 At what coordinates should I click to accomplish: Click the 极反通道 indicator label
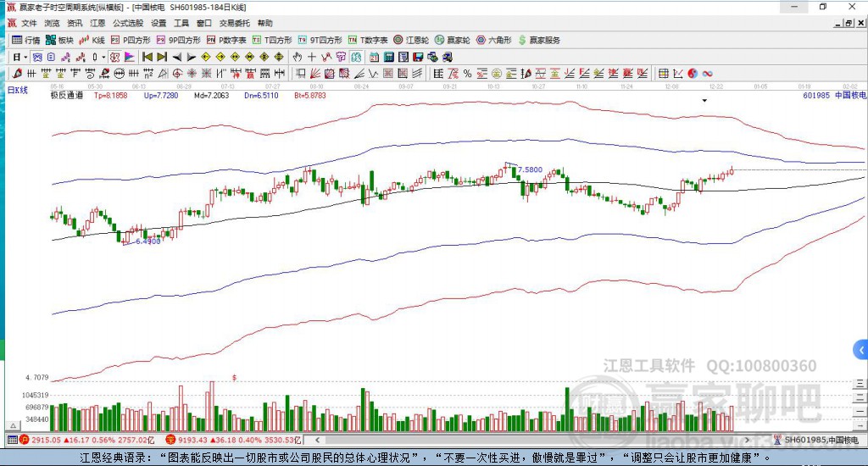66,95
